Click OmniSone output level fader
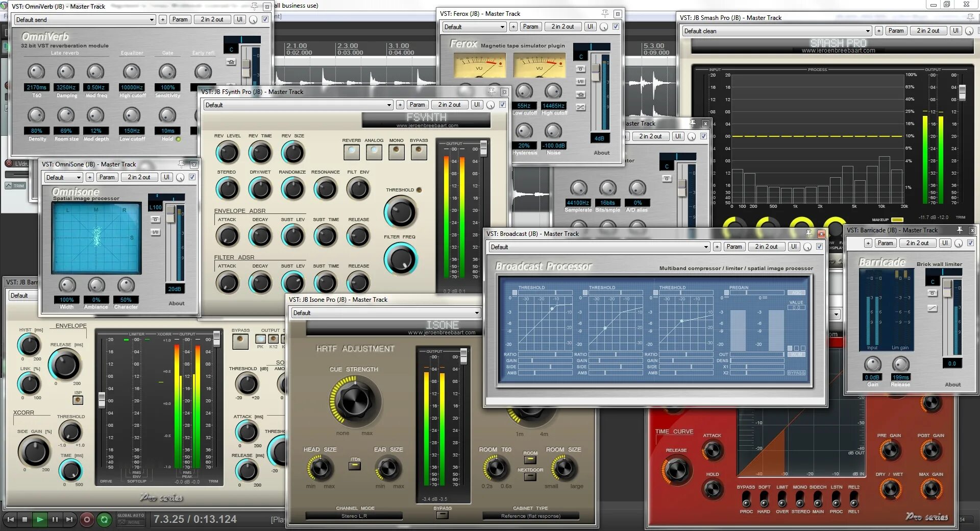This screenshot has width=980, height=531. [170, 214]
